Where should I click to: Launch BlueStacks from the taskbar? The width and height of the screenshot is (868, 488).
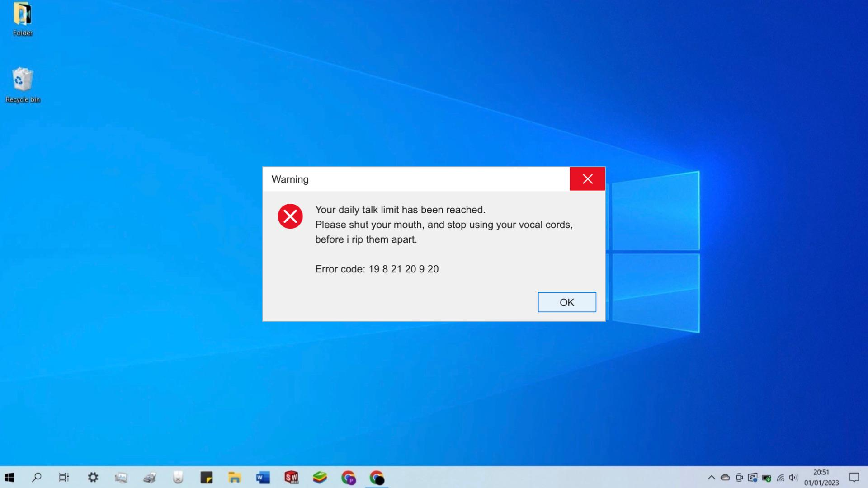(320, 477)
